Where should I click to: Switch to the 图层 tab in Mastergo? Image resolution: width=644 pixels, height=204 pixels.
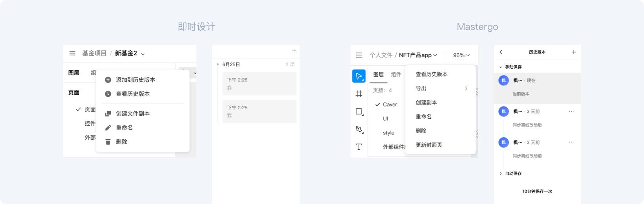(379, 74)
